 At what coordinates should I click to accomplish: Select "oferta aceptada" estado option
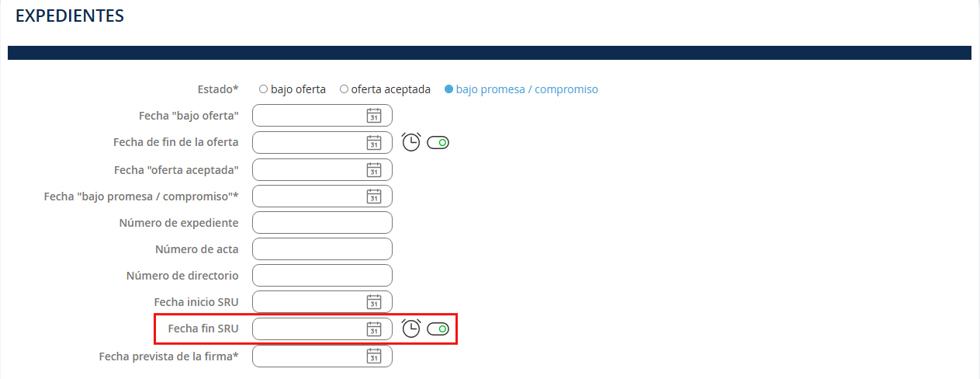point(345,89)
